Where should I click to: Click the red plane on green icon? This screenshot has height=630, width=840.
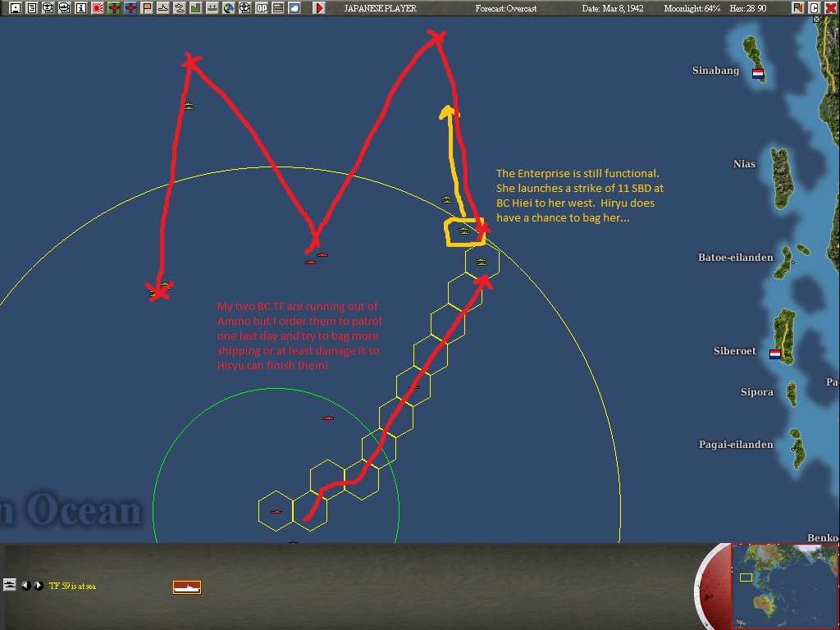tap(113, 8)
